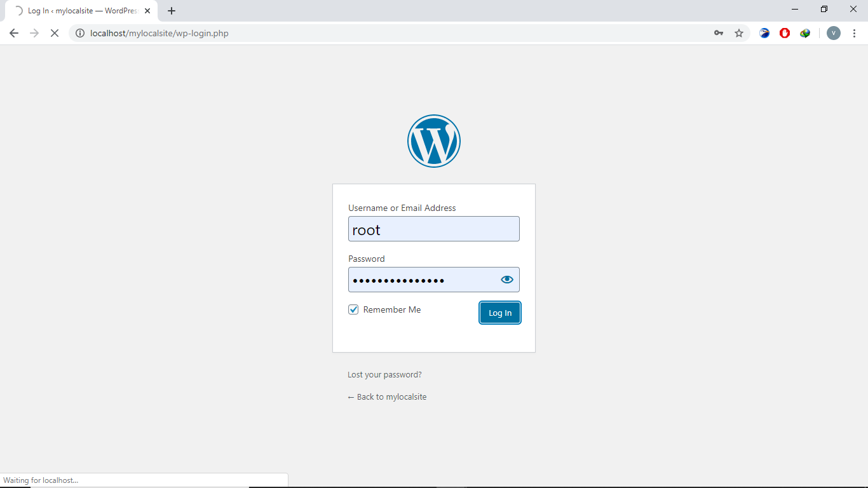Click the Waiting for localhost status text

tap(41, 480)
